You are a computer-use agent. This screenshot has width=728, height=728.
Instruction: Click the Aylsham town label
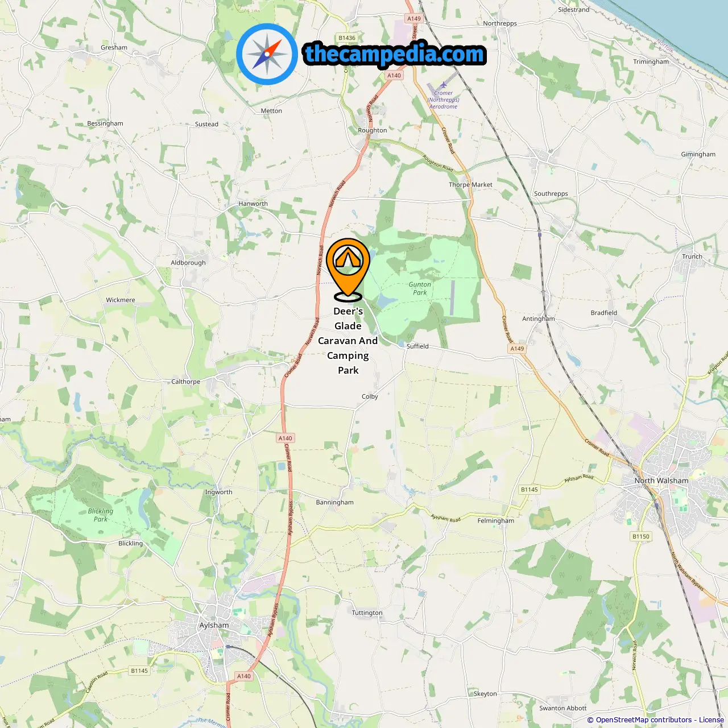[214, 625]
